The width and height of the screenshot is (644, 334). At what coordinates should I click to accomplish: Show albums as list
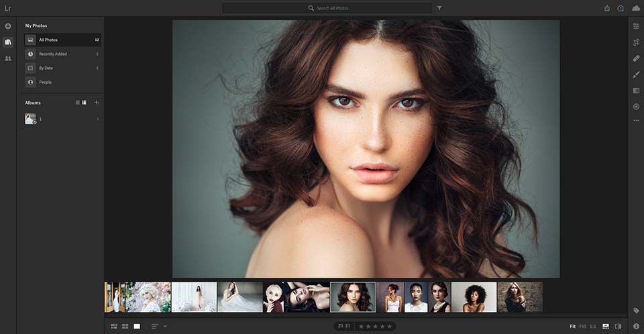tap(85, 103)
